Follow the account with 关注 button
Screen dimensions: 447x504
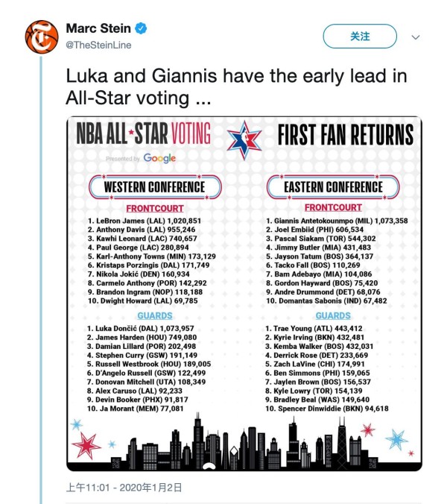(360, 37)
